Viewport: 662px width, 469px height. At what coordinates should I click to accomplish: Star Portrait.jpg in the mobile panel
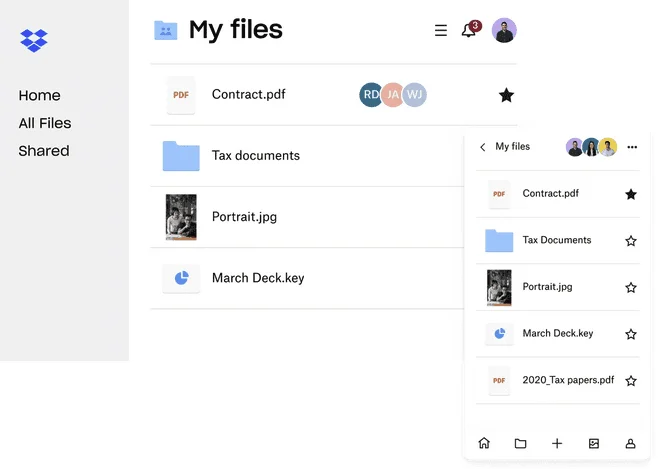pyautogui.click(x=631, y=287)
